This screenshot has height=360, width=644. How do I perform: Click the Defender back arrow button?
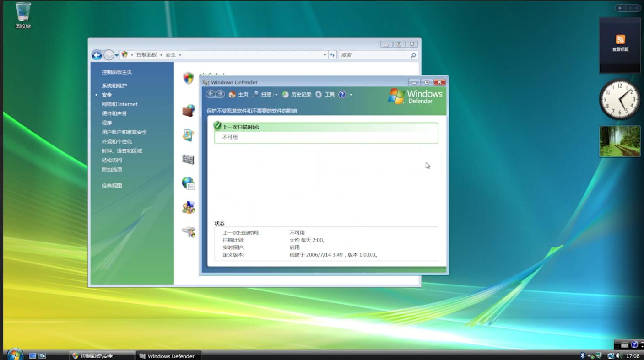211,94
